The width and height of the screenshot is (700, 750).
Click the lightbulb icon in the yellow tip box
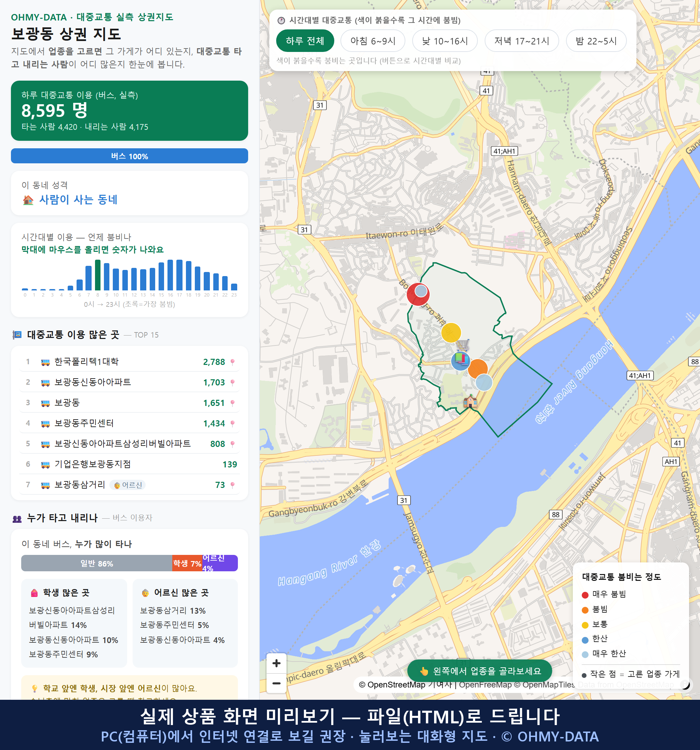click(x=35, y=688)
